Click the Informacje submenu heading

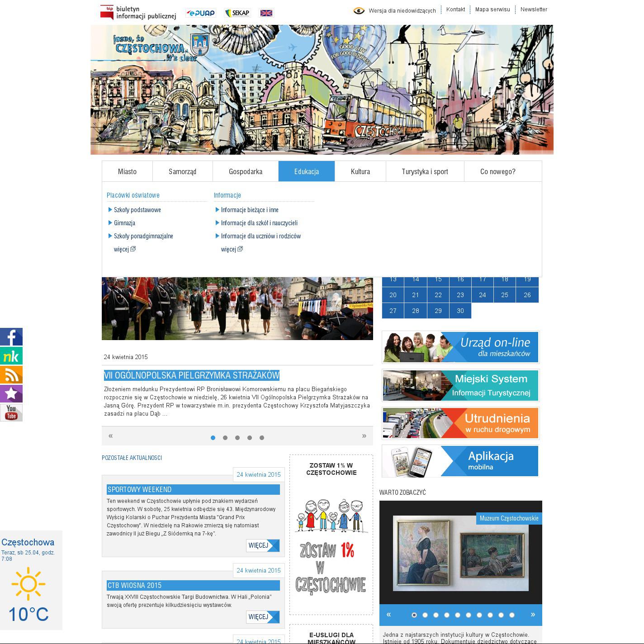227,195
